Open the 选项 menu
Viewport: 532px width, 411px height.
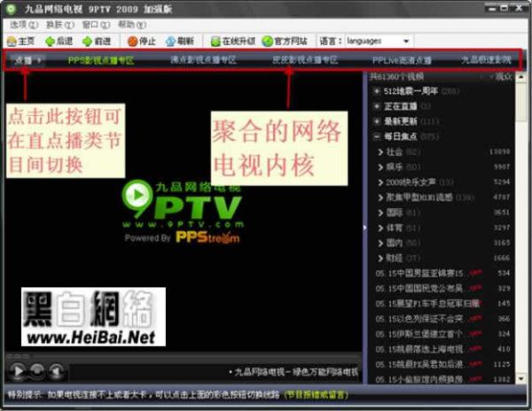coord(24,25)
